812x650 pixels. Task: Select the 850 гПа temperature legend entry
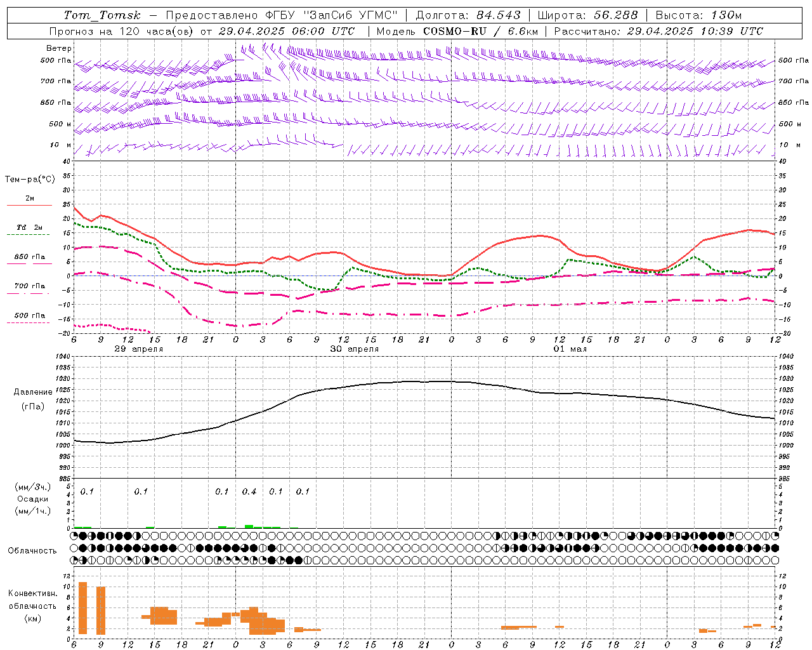point(30,257)
